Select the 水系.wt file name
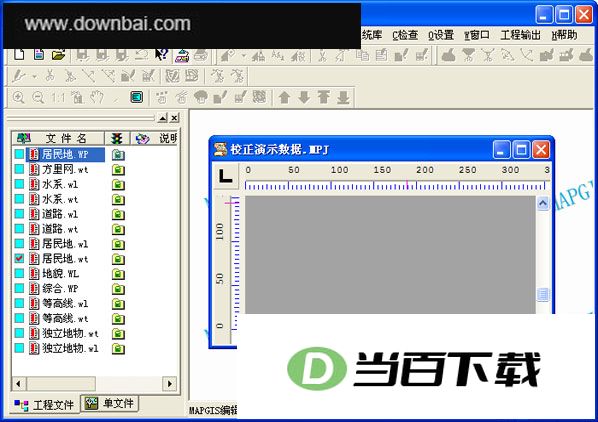The image size is (598, 422). 60,199
